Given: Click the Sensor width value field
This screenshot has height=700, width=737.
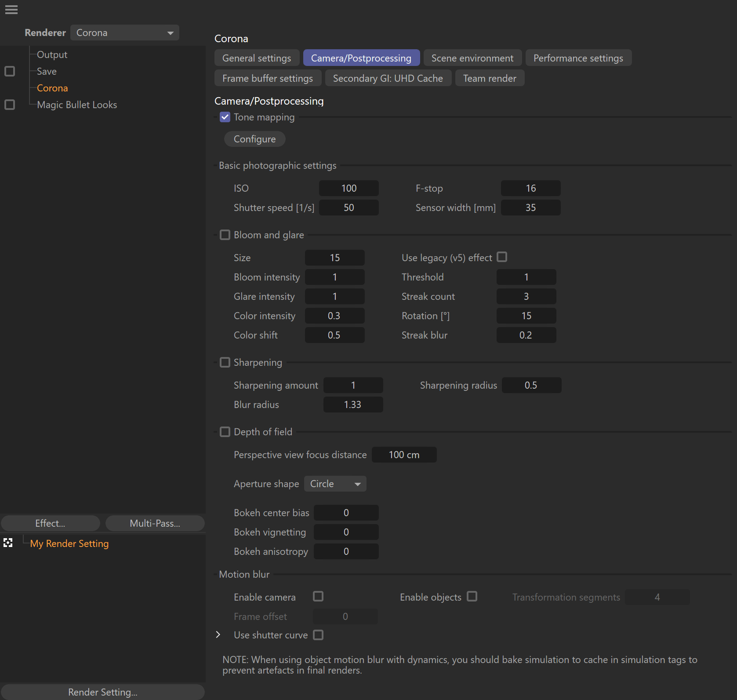Looking at the screenshot, I should click(531, 208).
